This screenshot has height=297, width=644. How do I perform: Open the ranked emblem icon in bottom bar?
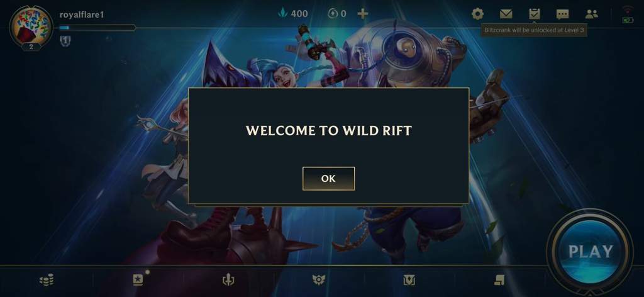click(318, 280)
